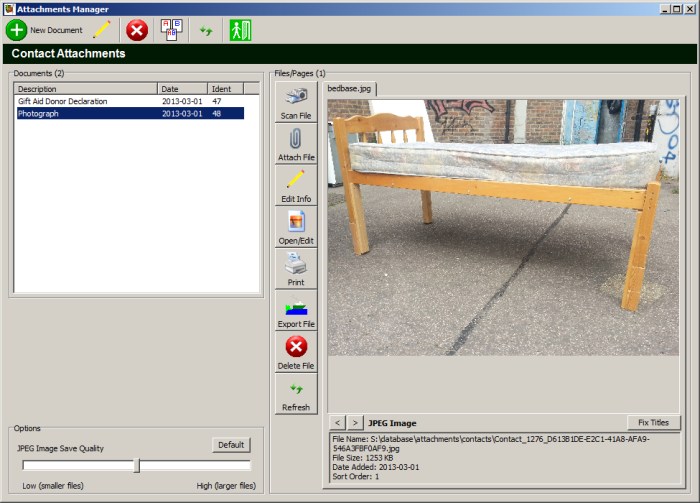
Task: Click the Fix Titles button
Action: point(653,423)
